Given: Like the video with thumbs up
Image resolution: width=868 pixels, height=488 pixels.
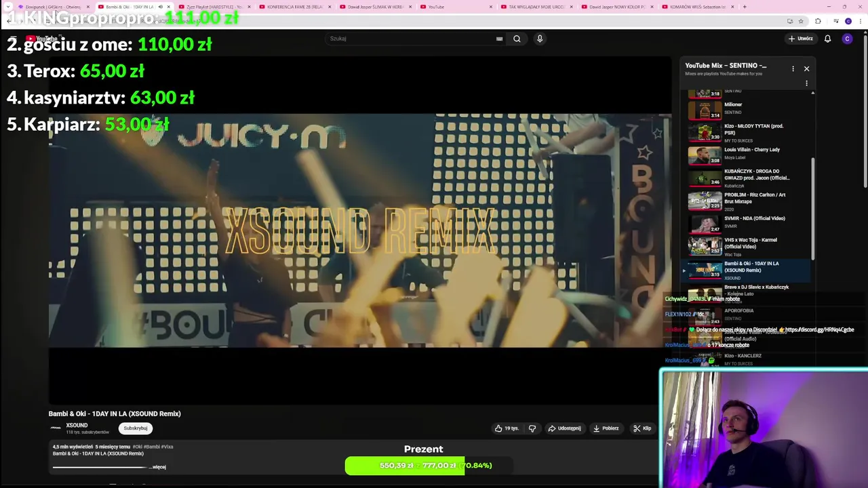Looking at the screenshot, I should tap(507, 428).
